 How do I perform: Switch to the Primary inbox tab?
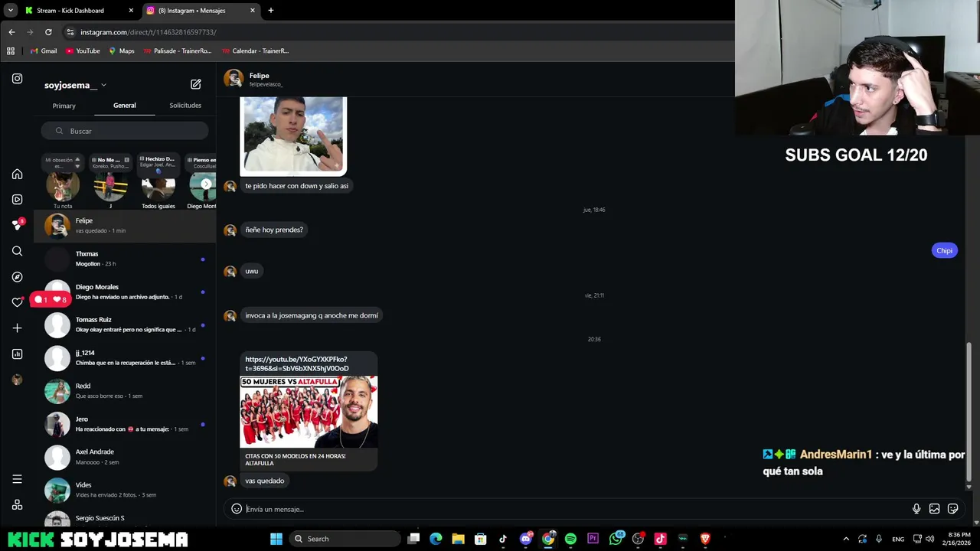pyautogui.click(x=64, y=106)
